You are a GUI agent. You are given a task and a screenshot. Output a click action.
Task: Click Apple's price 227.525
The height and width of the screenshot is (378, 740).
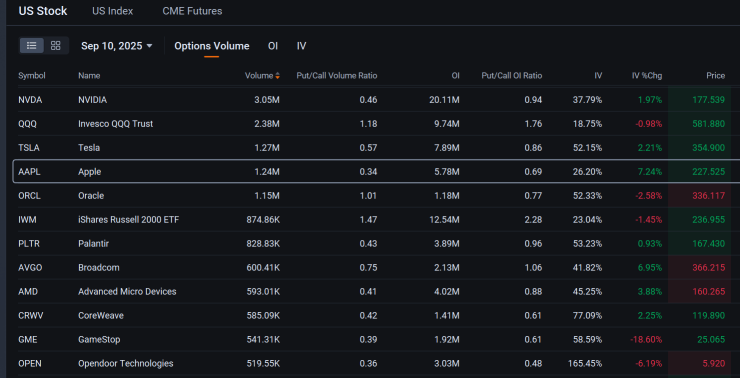click(x=708, y=172)
